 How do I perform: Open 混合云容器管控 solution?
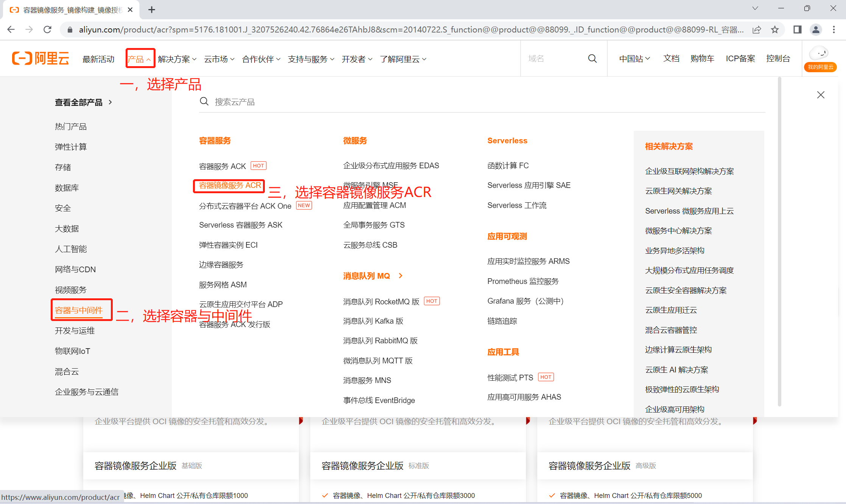[x=671, y=330]
